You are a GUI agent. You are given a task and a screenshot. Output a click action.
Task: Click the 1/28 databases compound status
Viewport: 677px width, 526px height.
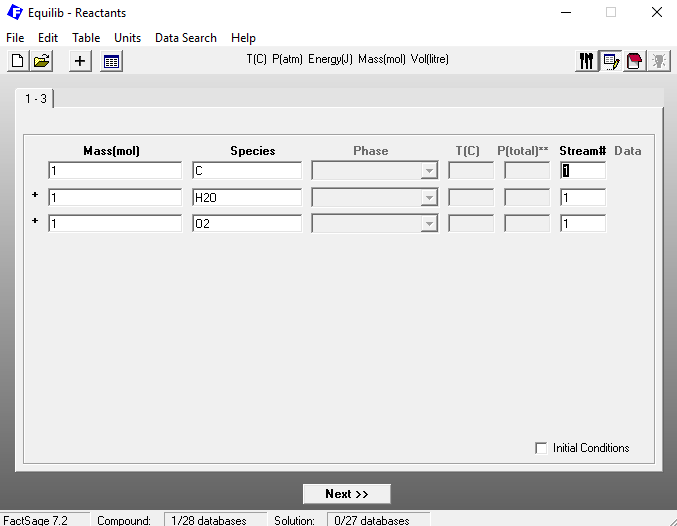[x=215, y=520]
